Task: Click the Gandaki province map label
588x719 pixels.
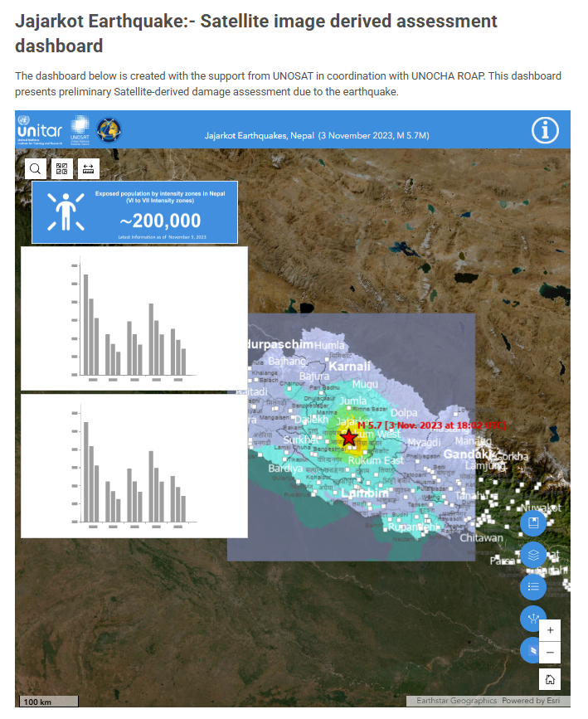Action: click(468, 454)
